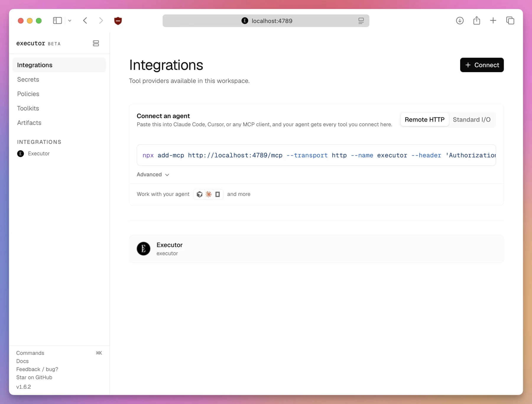Go back with the back arrow
Viewport: 532px width, 404px height.
coord(85,20)
